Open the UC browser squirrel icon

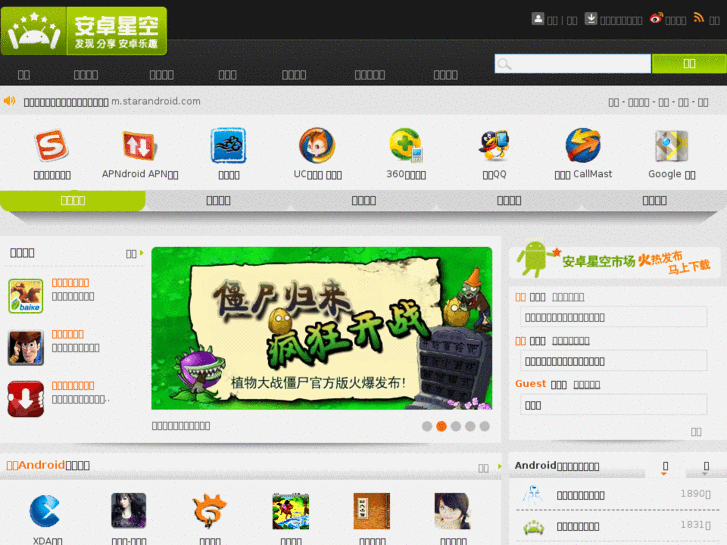click(x=317, y=145)
